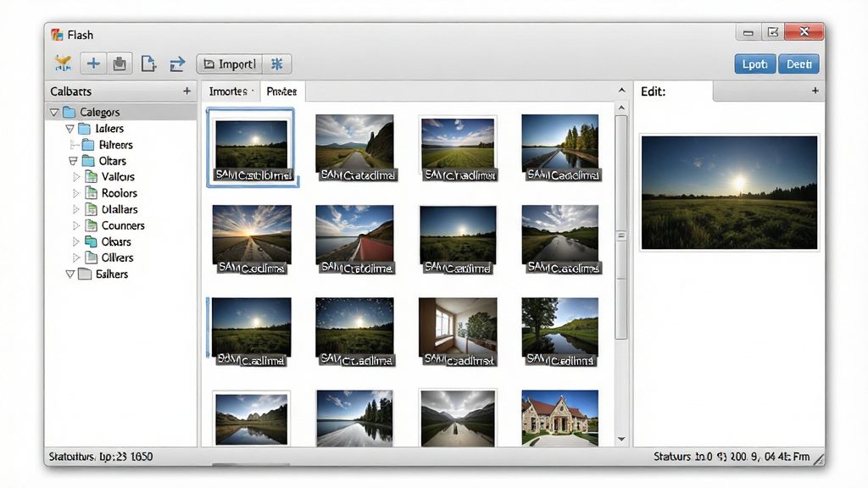Select the red road by water thumbnail

click(x=355, y=239)
